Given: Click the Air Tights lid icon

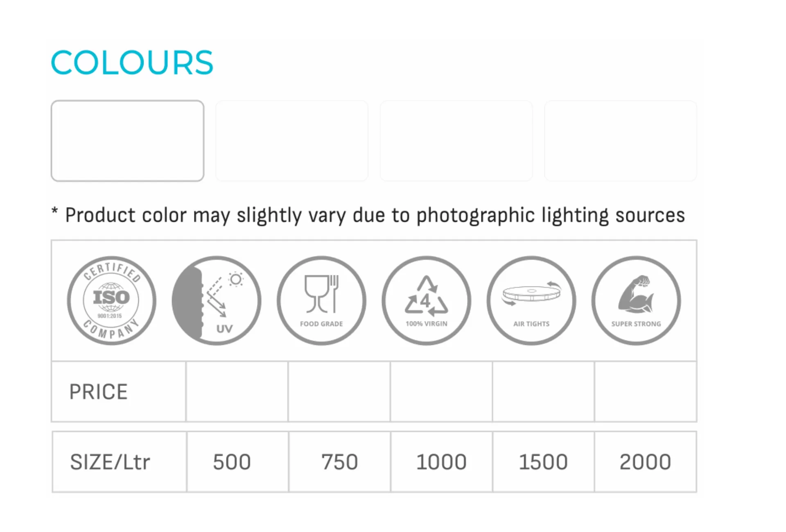Looking at the screenshot, I should click(x=531, y=301).
